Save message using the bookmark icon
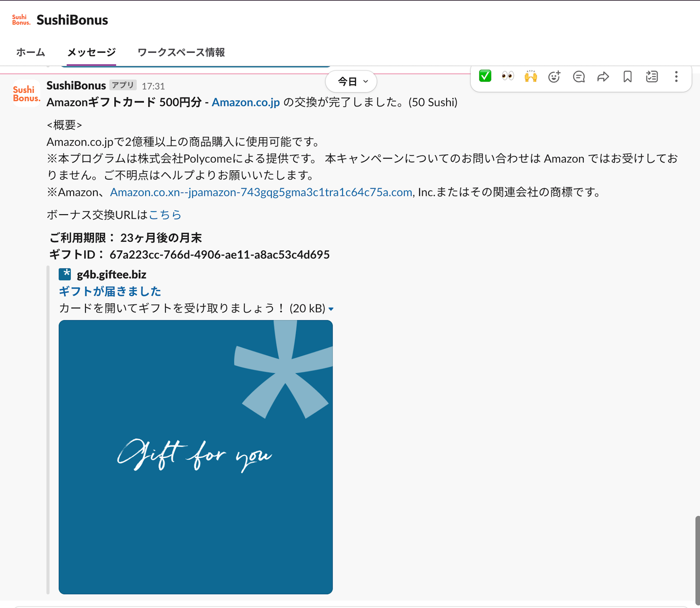The height and width of the screenshot is (608, 700). pos(628,76)
